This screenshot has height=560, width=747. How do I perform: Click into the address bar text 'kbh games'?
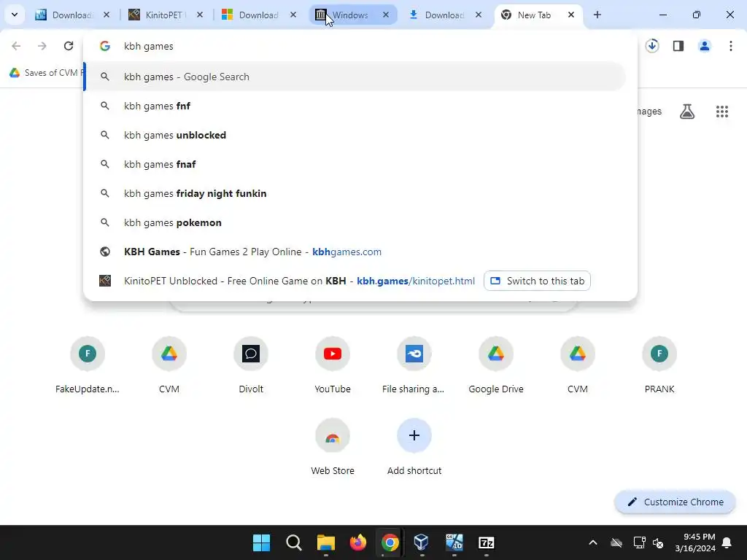click(149, 46)
